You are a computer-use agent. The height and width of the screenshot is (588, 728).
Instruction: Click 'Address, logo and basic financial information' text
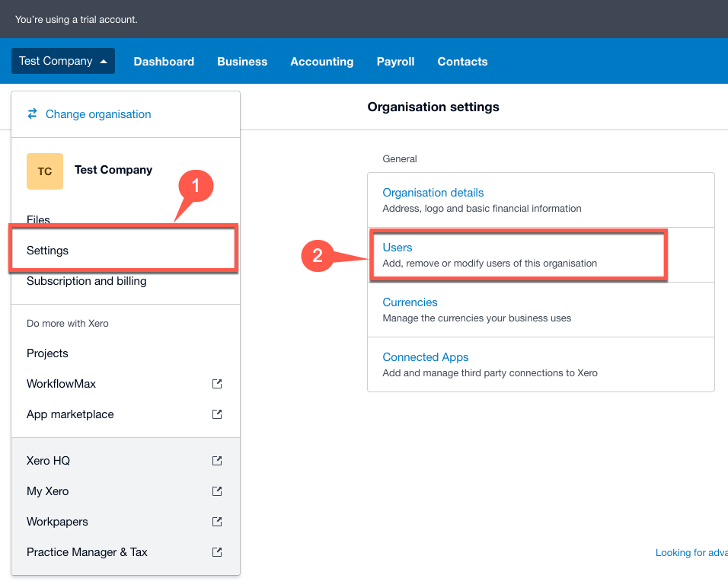point(481,209)
